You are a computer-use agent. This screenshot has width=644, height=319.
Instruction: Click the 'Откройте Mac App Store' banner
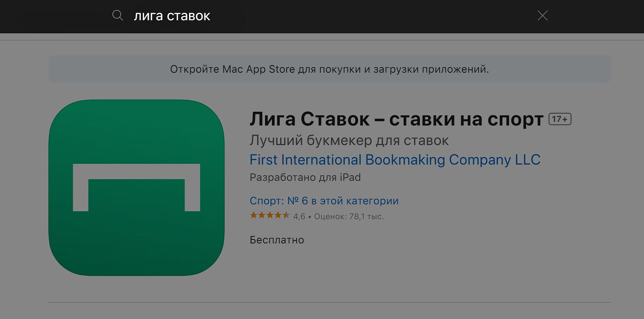(x=329, y=69)
